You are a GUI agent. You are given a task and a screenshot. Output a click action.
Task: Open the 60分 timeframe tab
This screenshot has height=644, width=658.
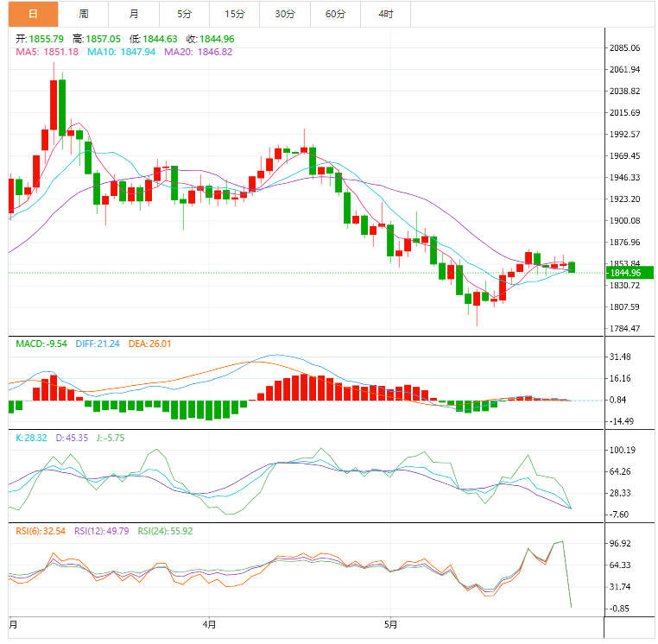[x=335, y=15]
